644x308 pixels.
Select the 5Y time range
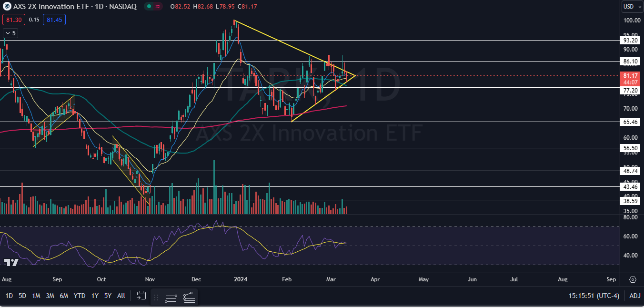point(108,296)
